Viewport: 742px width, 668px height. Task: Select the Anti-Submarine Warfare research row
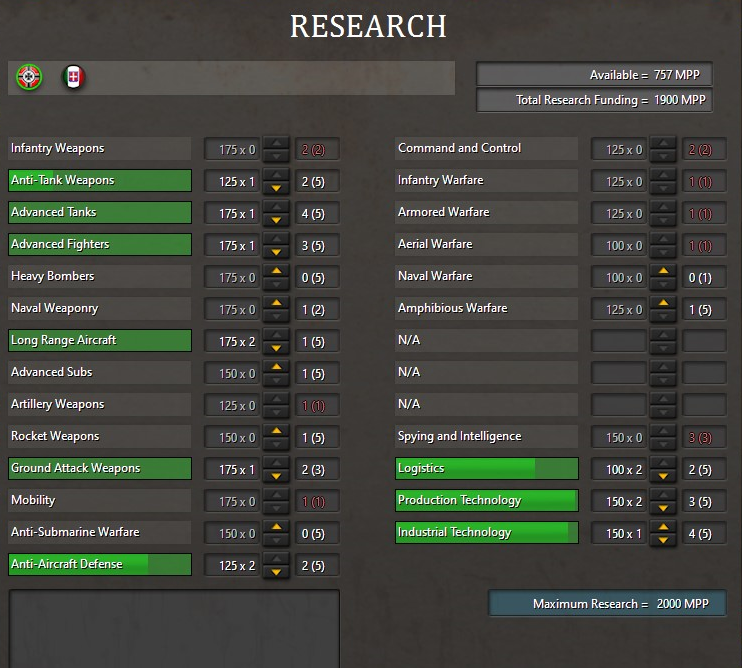click(100, 532)
